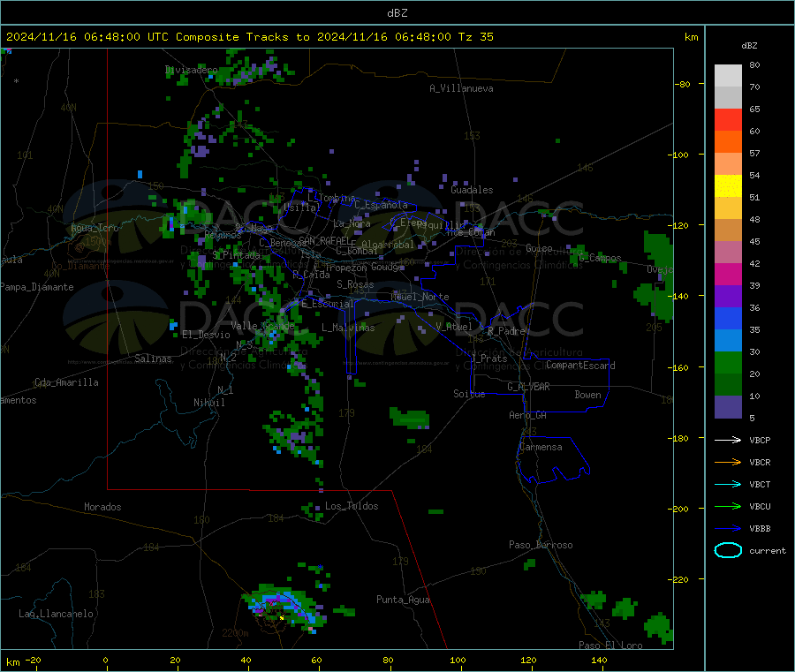Click the C_Española map label
This screenshot has width=795, height=672.
[381, 205]
